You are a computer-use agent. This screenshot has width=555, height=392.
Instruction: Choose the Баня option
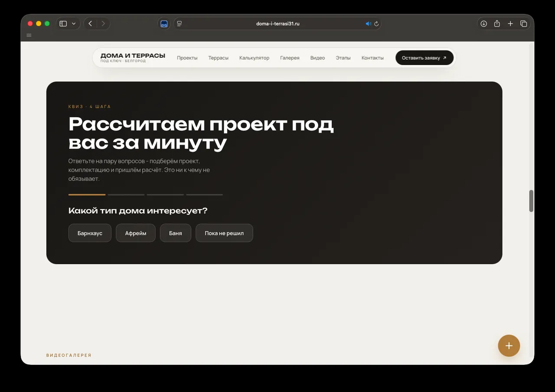click(x=176, y=233)
